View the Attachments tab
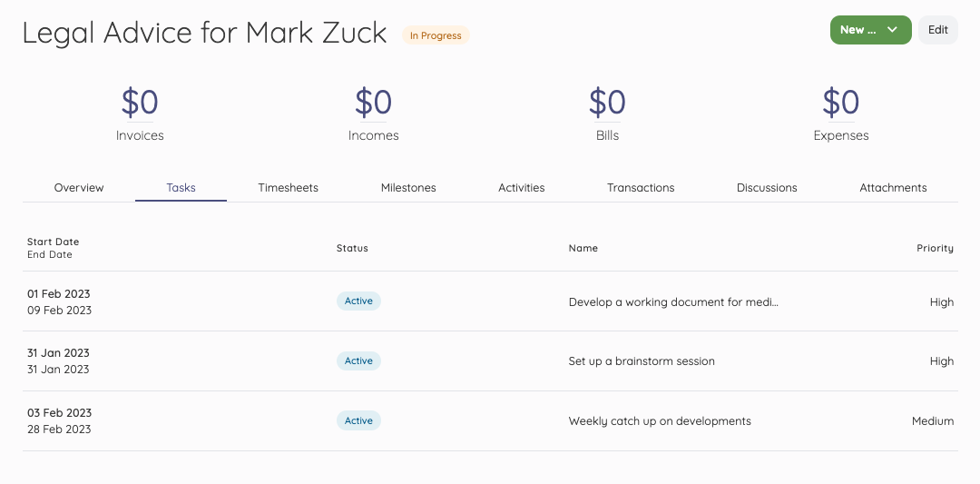 (893, 188)
